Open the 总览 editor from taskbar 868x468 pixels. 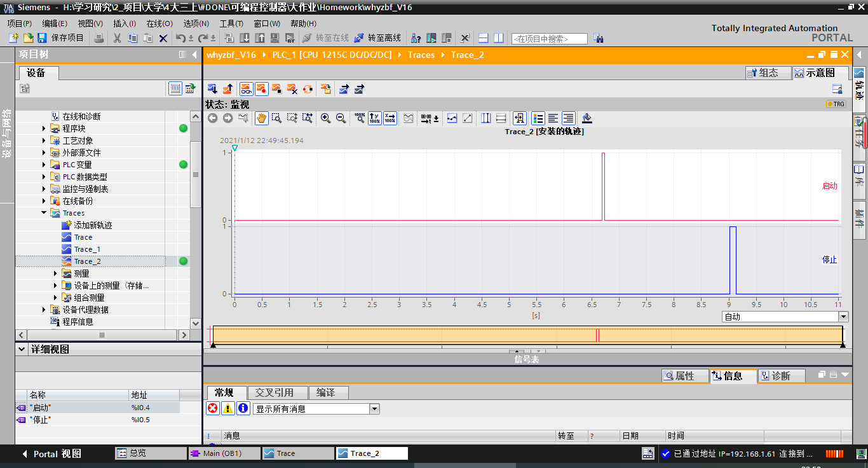pyautogui.click(x=151, y=453)
